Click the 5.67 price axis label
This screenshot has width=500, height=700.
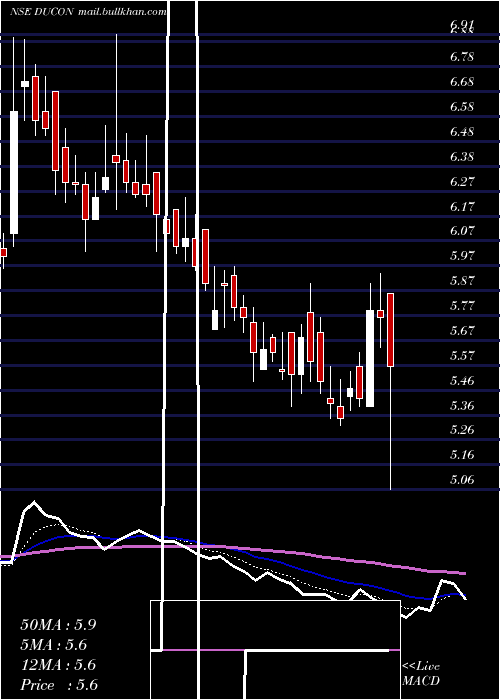[x=462, y=331]
